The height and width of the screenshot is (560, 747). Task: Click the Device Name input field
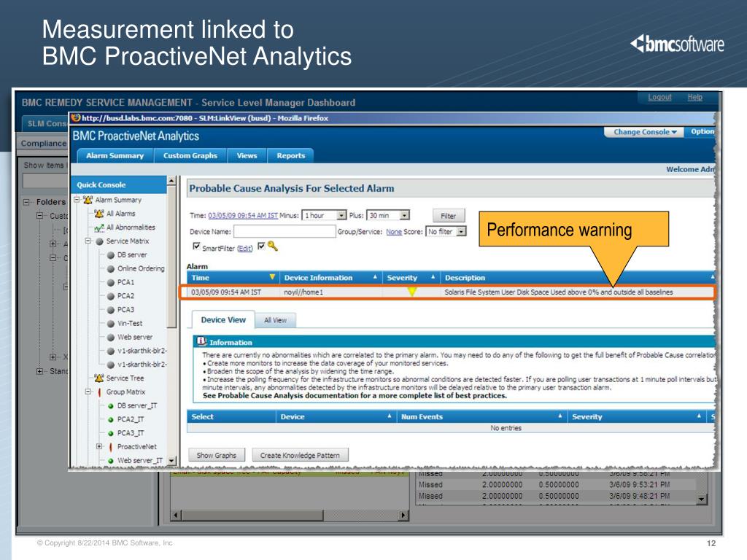tap(285, 231)
